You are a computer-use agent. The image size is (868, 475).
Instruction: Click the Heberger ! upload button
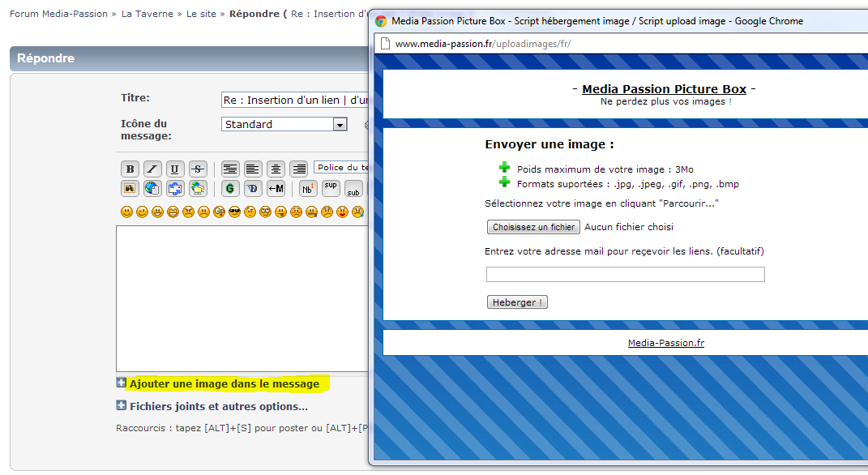pyautogui.click(x=517, y=302)
